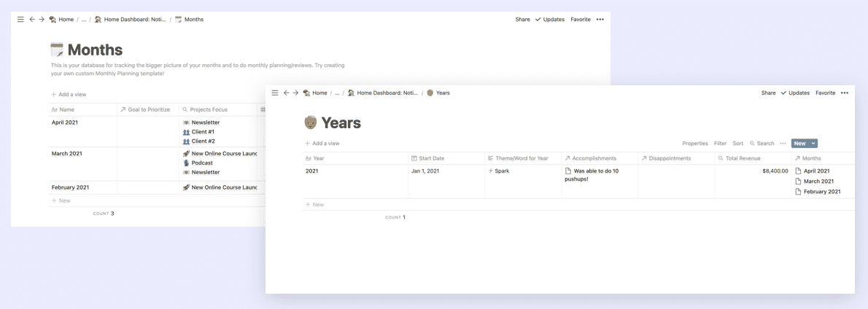Image resolution: width=868 pixels, height=309 pixels.
Task: Add New row in Months table
Action: [x=61, y=200]
